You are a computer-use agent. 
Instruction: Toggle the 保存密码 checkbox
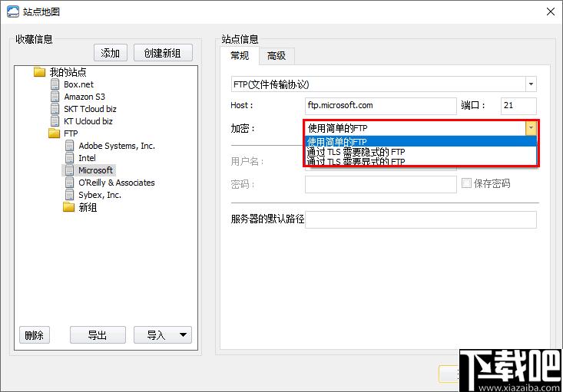pyautogui.click(x=466, y=183)
